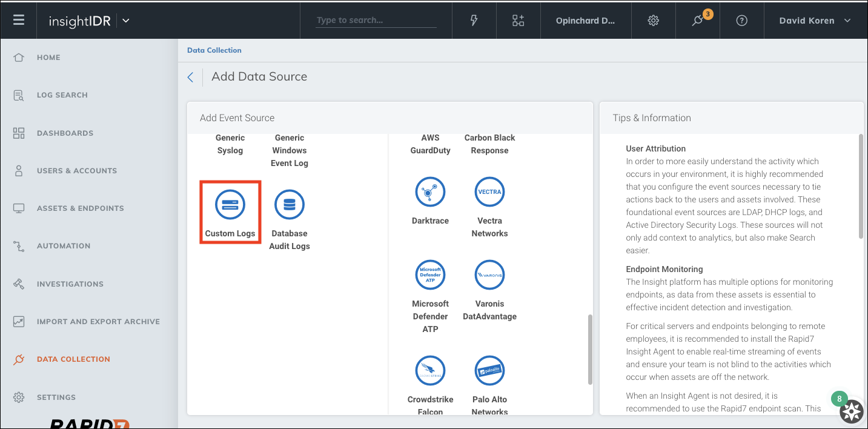Pick the Vectra Networks icon
Viewport: 868px width, 429px height.
tap(489, 192)
